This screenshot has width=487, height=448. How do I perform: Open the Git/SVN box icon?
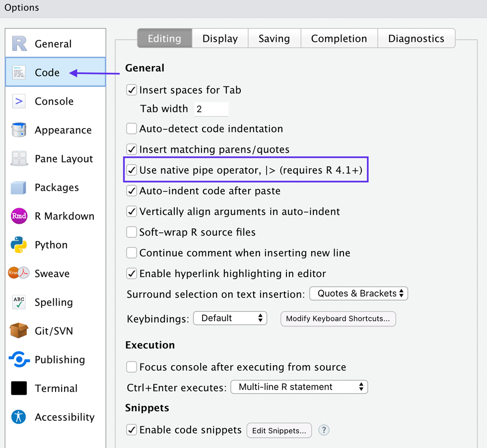19,331
